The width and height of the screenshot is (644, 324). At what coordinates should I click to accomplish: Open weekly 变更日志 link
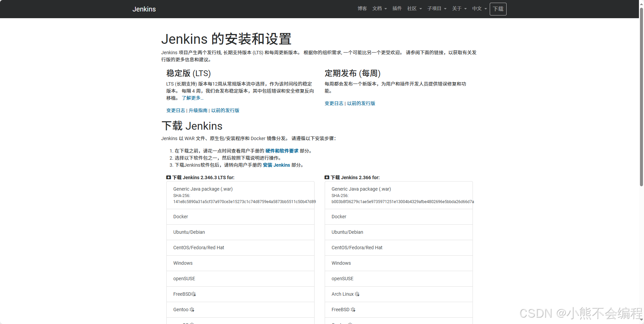(334, 103)
